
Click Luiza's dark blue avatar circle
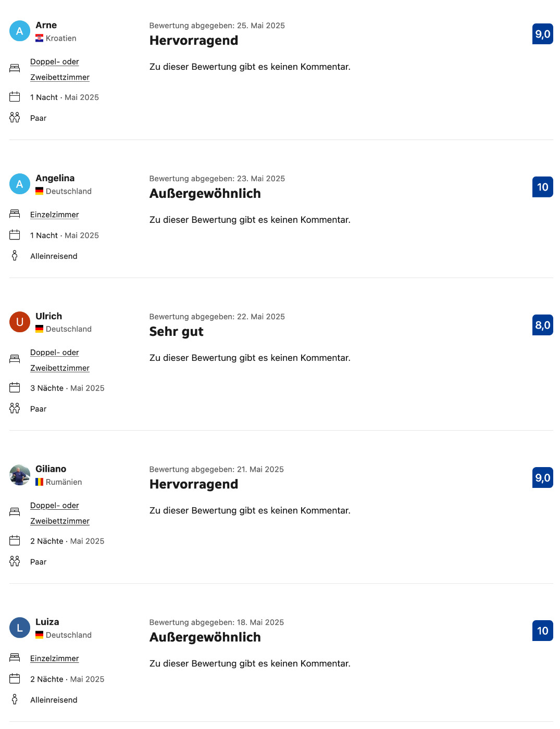(x=20, y=628)
